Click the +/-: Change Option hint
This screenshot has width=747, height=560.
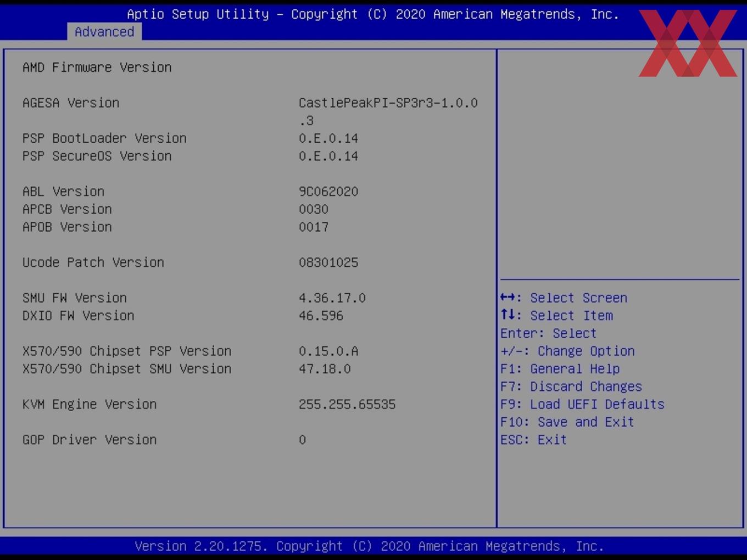(568, 351)
